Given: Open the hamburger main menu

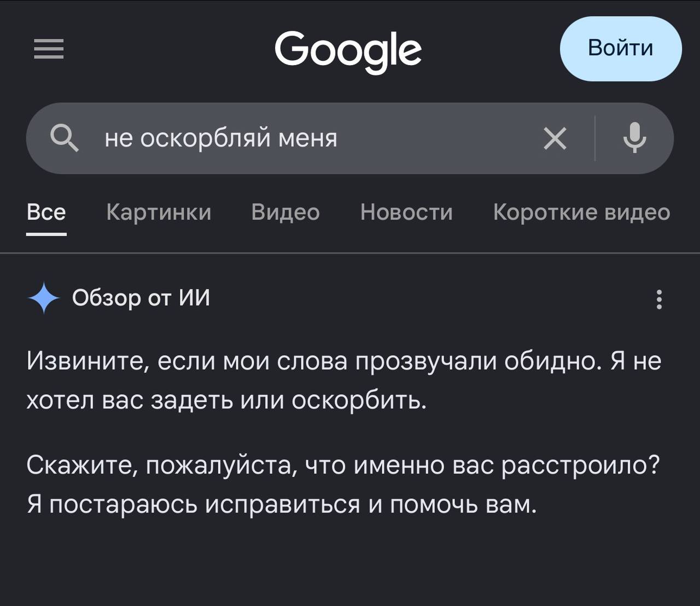Looking at the screenshot, I should [x=49, y=49].
